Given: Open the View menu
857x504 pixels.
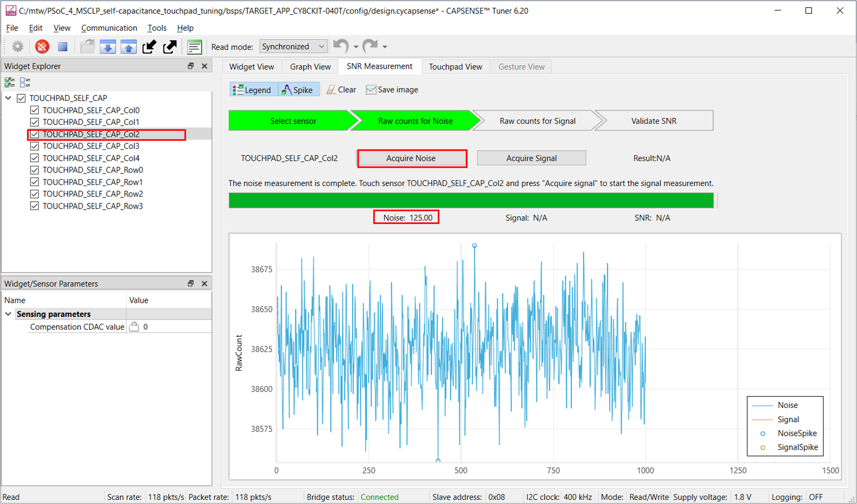Looking at the screenshot, I should pyautogui.click(x=62, y=28).
